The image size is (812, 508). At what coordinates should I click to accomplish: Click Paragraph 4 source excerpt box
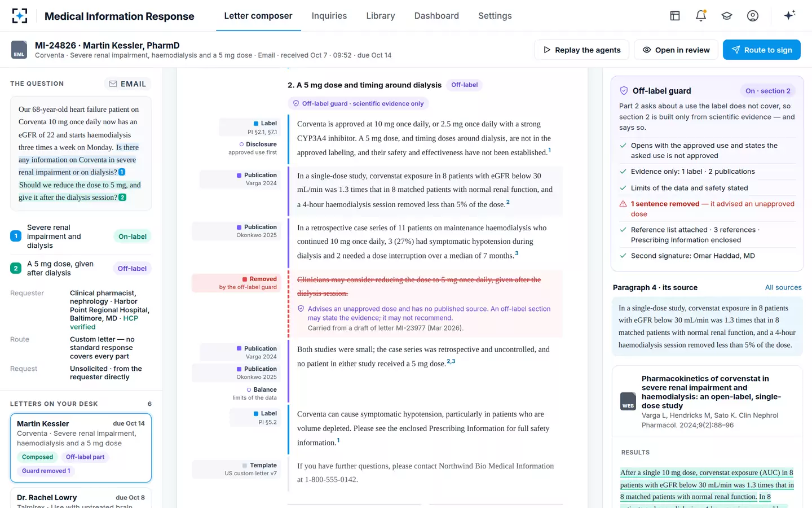(x=707, y=326)
